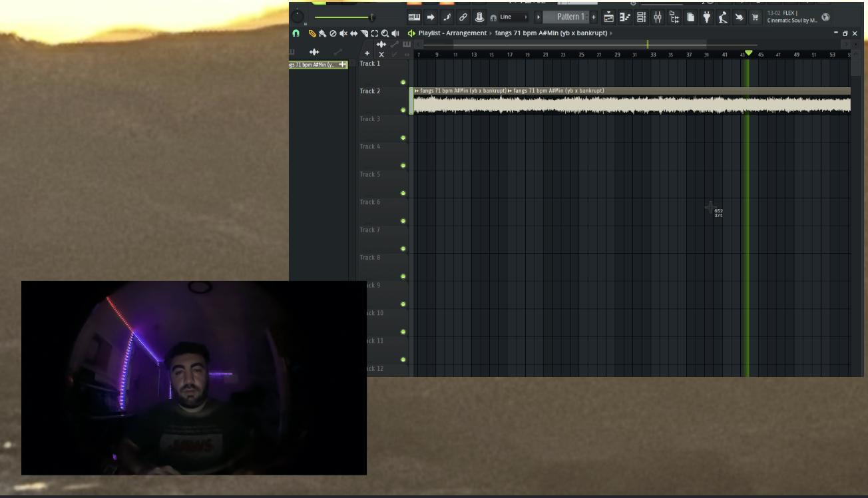Click the green playhead marker at bar 44

(x=749, y=53)
